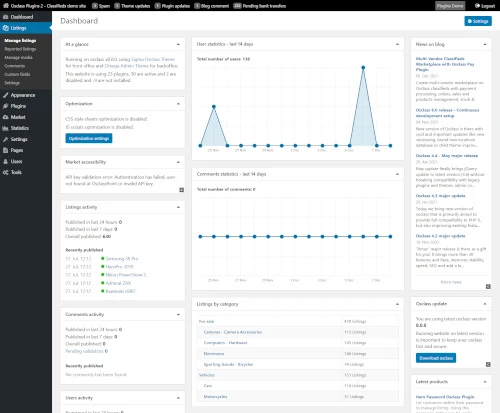Click the Theme updates counter badge
Viewport: 500px width, 413px height.
point(117,6)
